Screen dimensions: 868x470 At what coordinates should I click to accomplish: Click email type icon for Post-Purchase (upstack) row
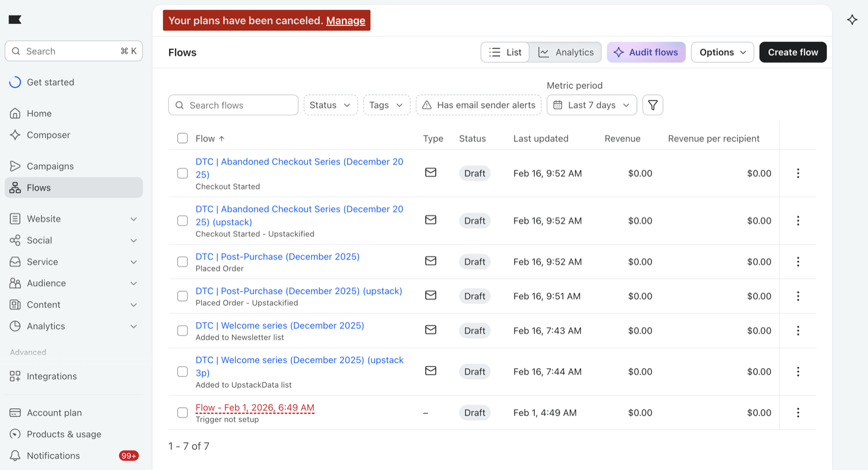(431, 295)
